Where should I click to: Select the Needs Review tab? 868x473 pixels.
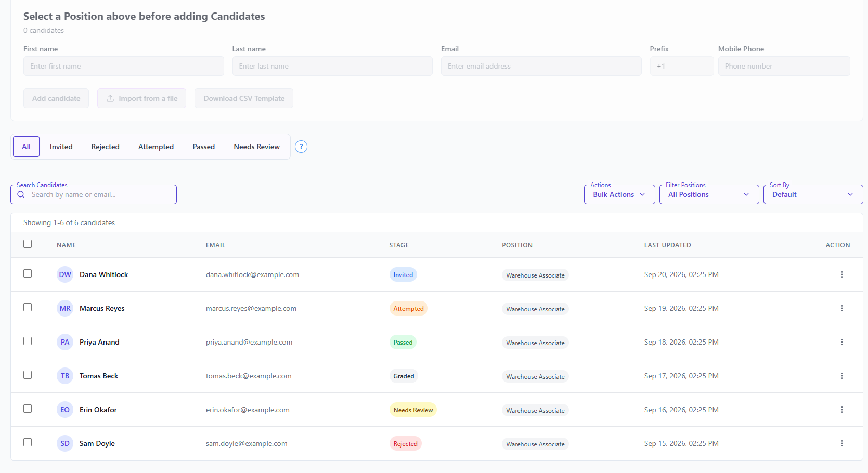click(257, 147)
